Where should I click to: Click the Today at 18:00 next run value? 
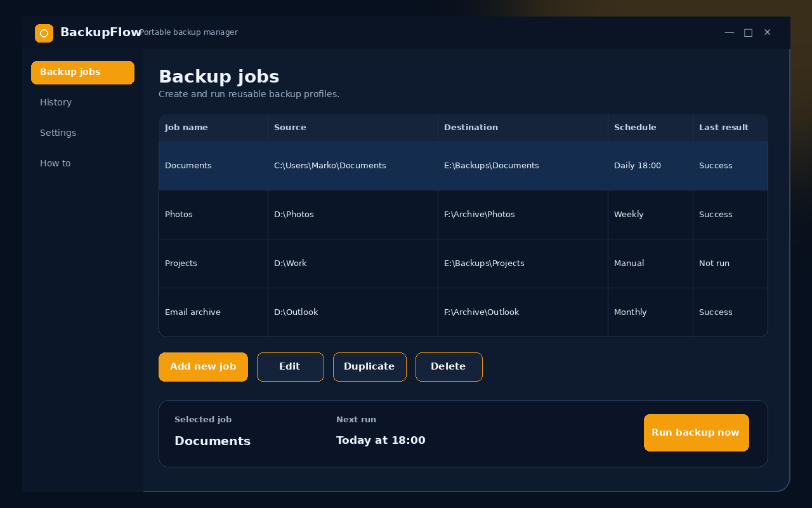(381, 441)
